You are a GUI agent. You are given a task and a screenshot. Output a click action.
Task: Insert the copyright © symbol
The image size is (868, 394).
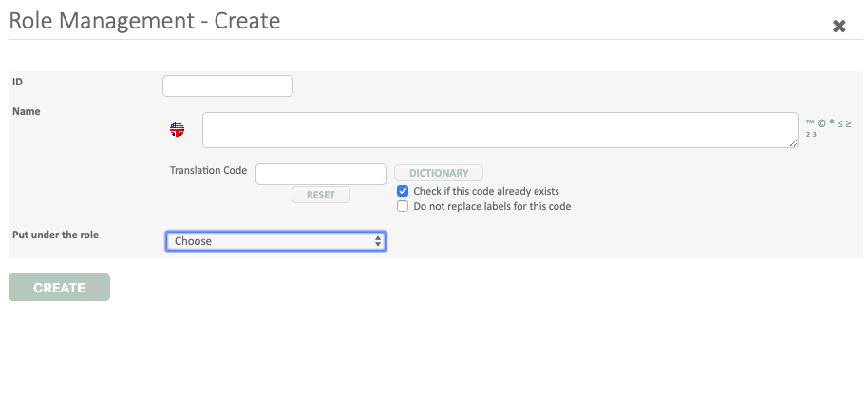(821, 123)
